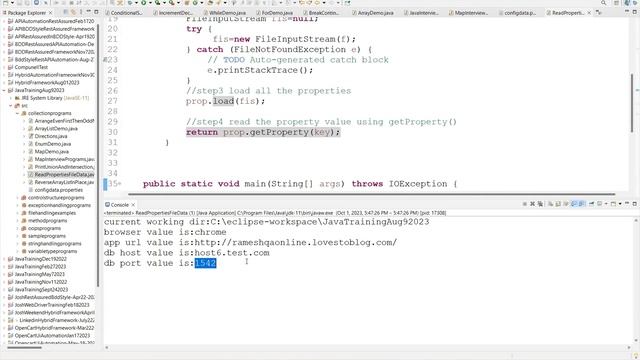This screenshot has width=640, height=360.
Task: Expand the HybridFrameworkAug012023 project
Action: point(4,82)
